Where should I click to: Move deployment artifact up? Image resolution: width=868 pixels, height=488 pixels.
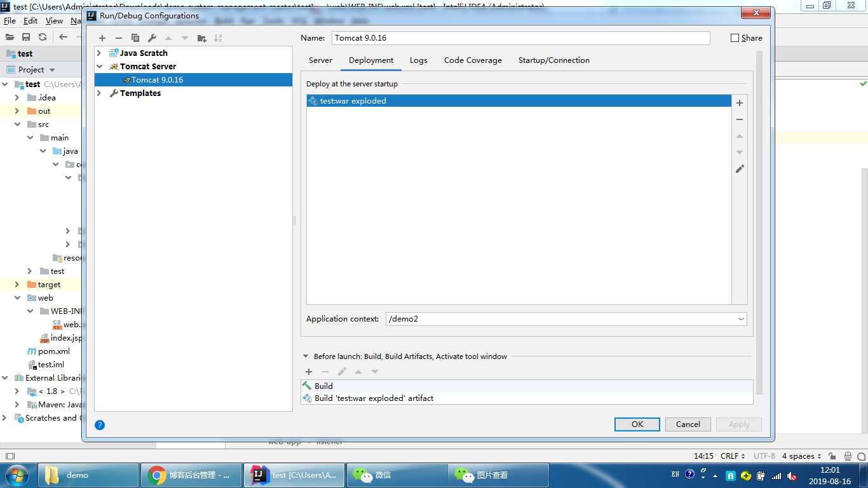pos(740,136)
